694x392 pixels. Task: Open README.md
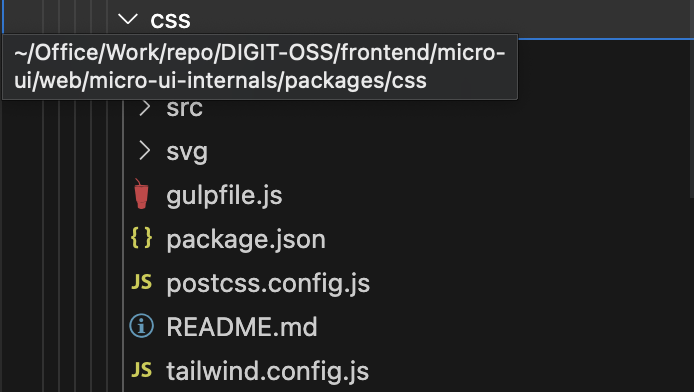242,327
